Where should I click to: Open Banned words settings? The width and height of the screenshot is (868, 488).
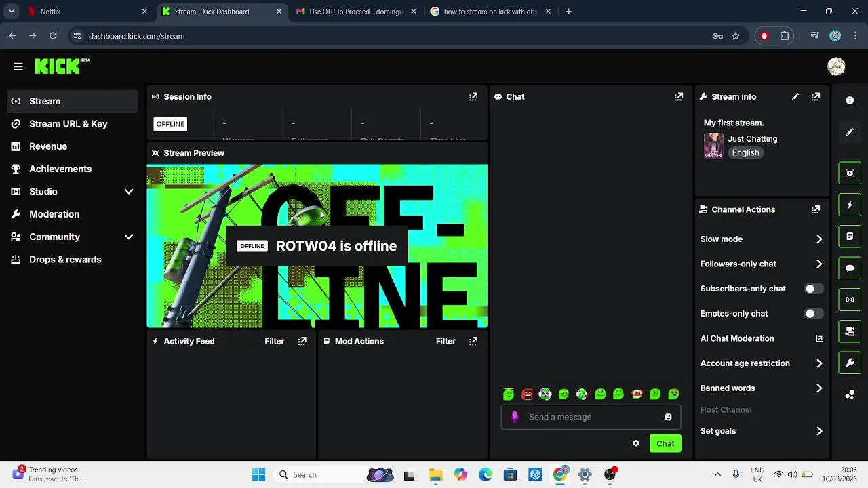pos(762,388)
